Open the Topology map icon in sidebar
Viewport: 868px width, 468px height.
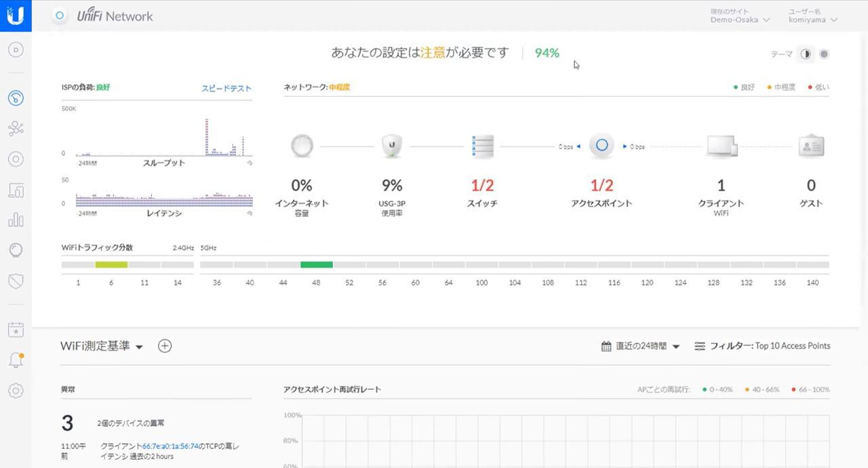[16, 129]
